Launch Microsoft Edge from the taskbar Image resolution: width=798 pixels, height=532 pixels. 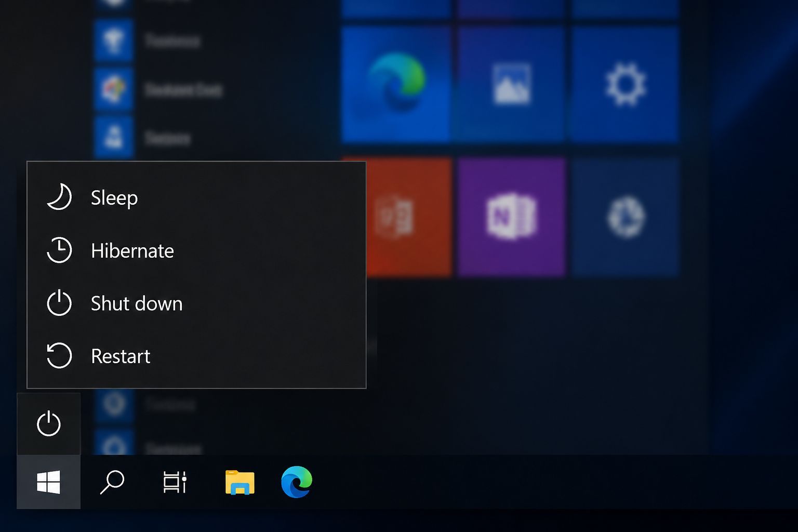pyautogui.click(x=297, y=482)
